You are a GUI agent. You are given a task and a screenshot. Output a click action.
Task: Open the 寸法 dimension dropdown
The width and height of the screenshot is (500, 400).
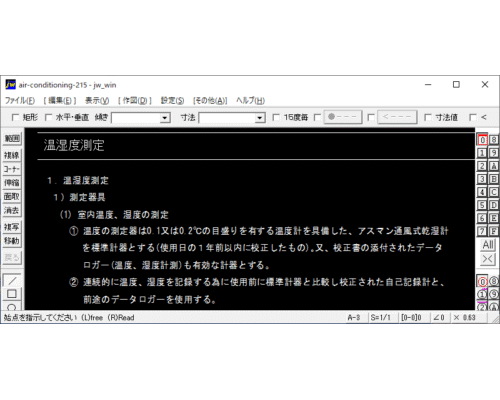[x=260, y=118]
